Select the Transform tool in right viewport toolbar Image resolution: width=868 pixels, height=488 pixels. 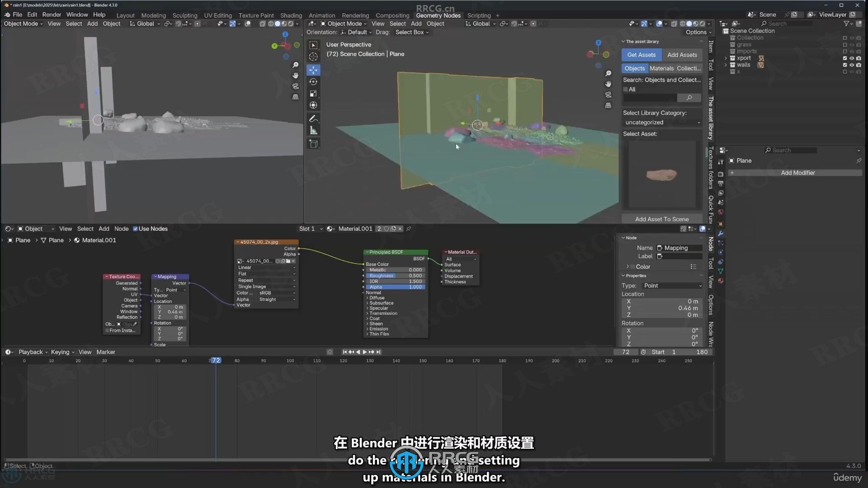313,105
